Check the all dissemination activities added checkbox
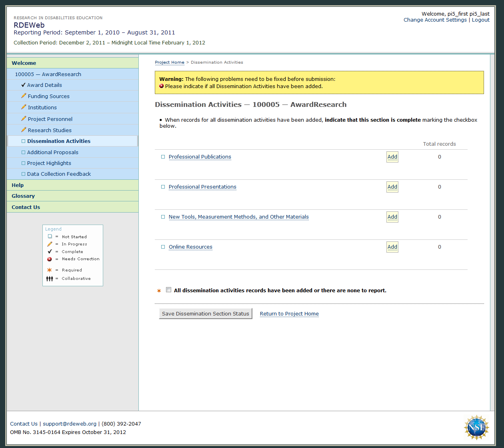The height and width of the screenshot is (448, 504). click(169, 290)
